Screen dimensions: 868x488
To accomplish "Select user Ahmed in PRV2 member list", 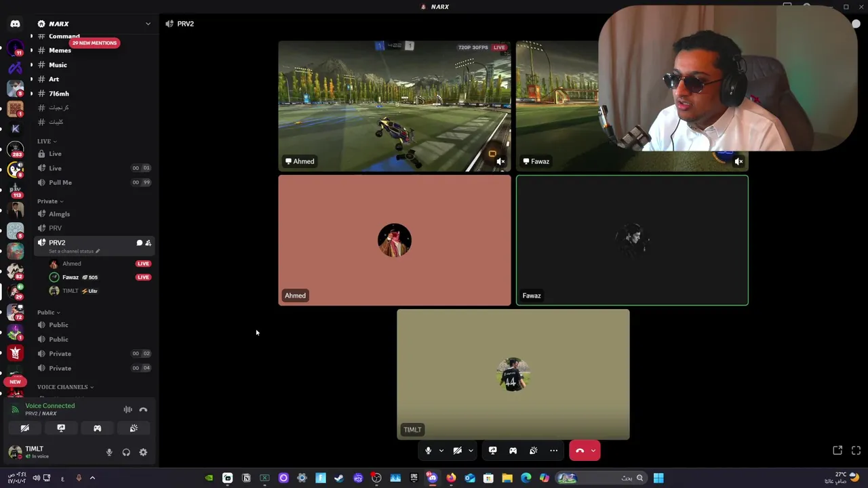I will pos(99,264).
